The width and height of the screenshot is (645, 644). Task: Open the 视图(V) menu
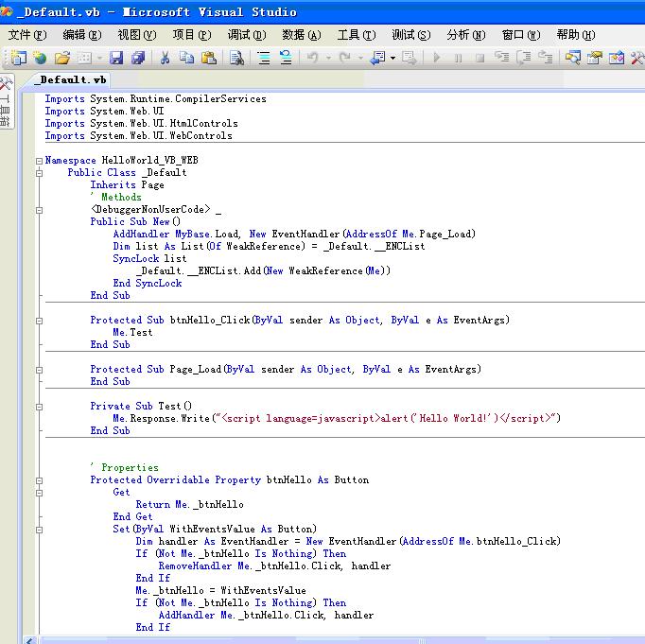(137, 35)
